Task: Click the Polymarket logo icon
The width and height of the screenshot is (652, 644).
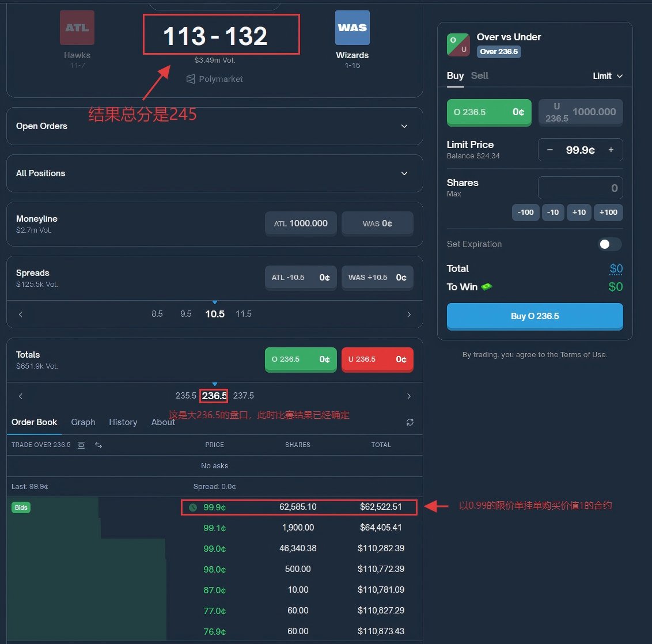Action: coord(191,79)
